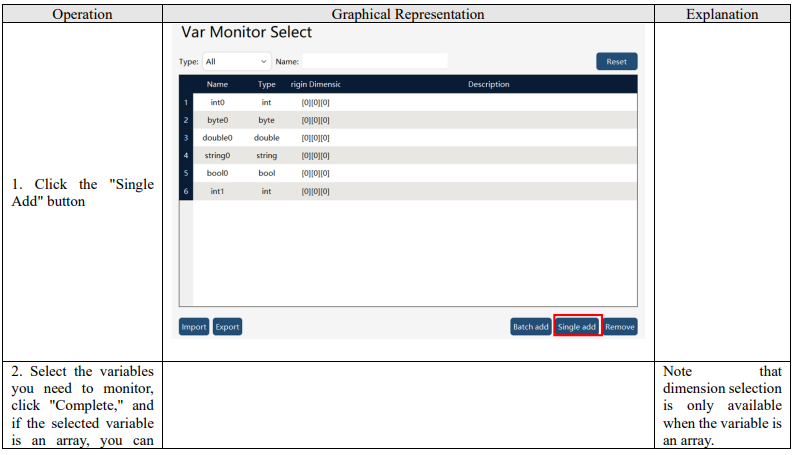The image size is (795, 455).
Task: Click row number 6 header
Action: click(x=186, y=191)
